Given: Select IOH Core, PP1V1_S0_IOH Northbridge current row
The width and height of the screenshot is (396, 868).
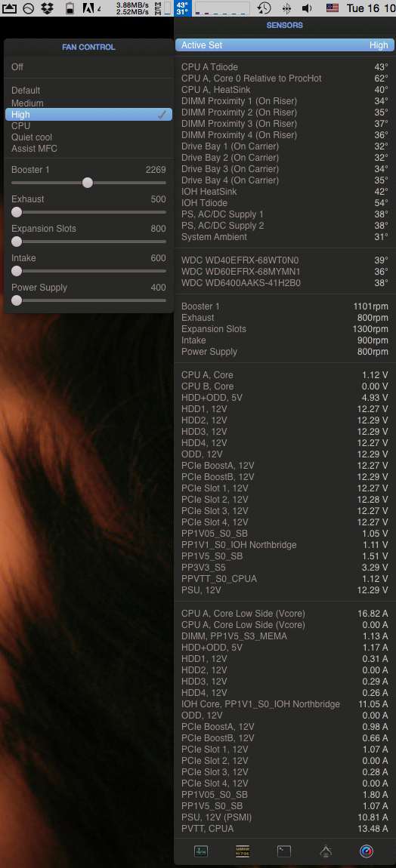Looking at the screenshot, I should pyautogui.click(x=284, y=704).
